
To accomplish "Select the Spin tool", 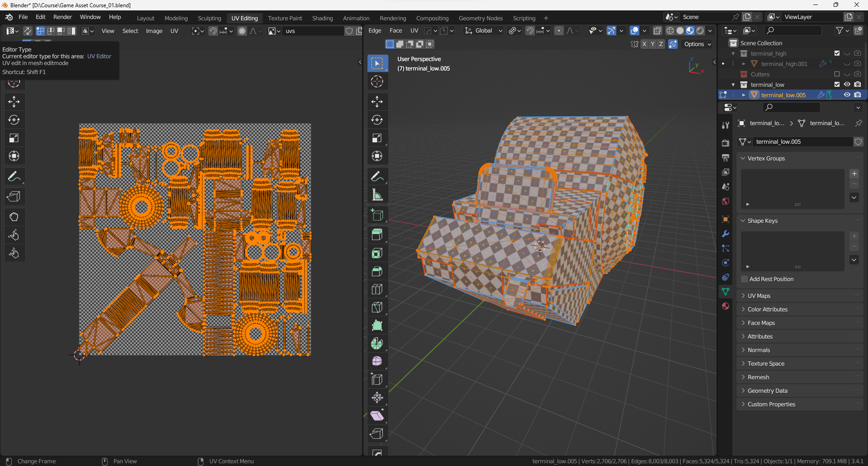I will (377, 344).
